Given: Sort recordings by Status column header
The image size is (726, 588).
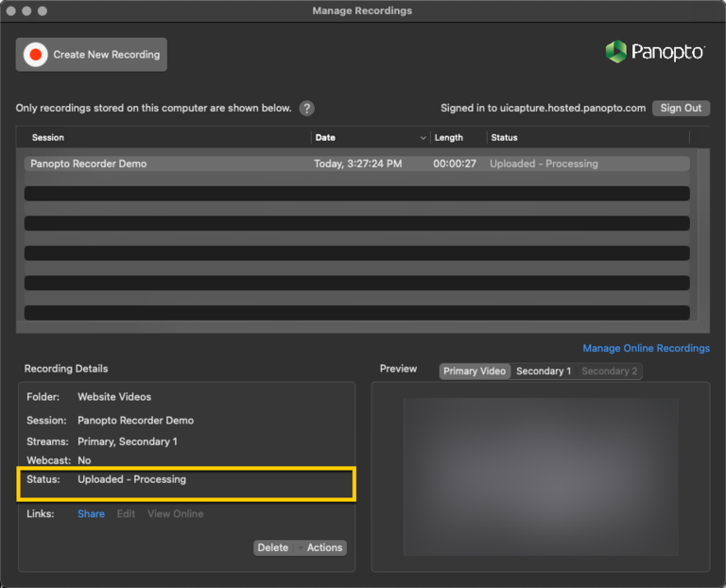Looking at the screenshot, I should coord(505,138).
